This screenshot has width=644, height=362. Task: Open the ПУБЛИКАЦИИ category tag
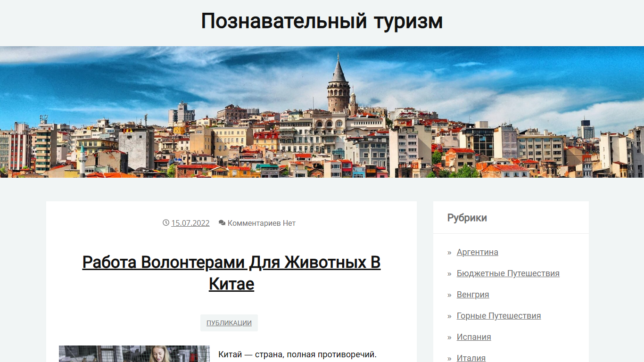(x=229, y=323)
